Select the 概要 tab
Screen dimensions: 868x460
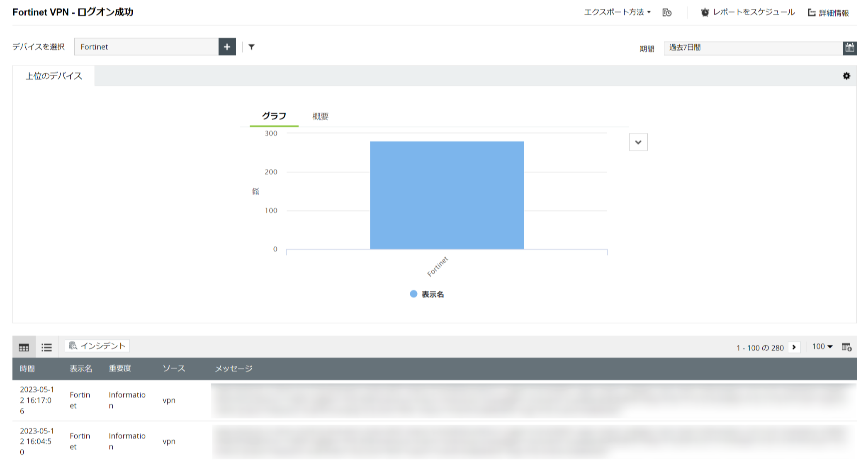tap(320, 117)
